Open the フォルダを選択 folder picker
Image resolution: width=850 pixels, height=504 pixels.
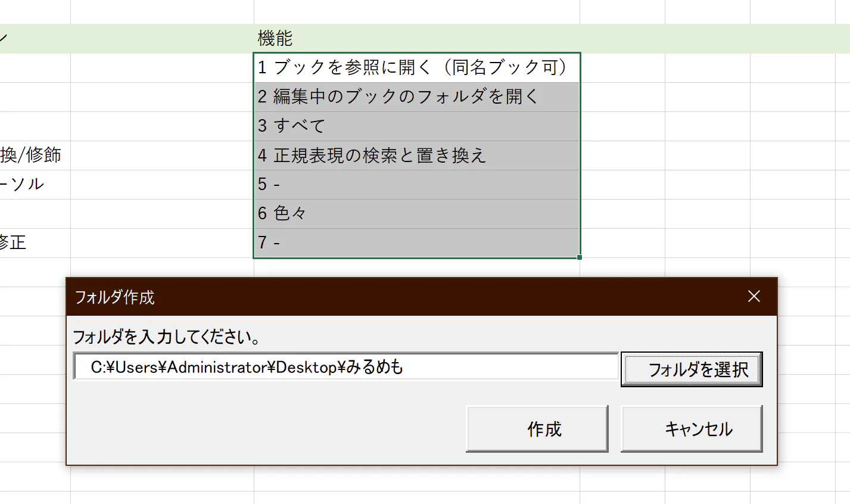tap(692, 369)
